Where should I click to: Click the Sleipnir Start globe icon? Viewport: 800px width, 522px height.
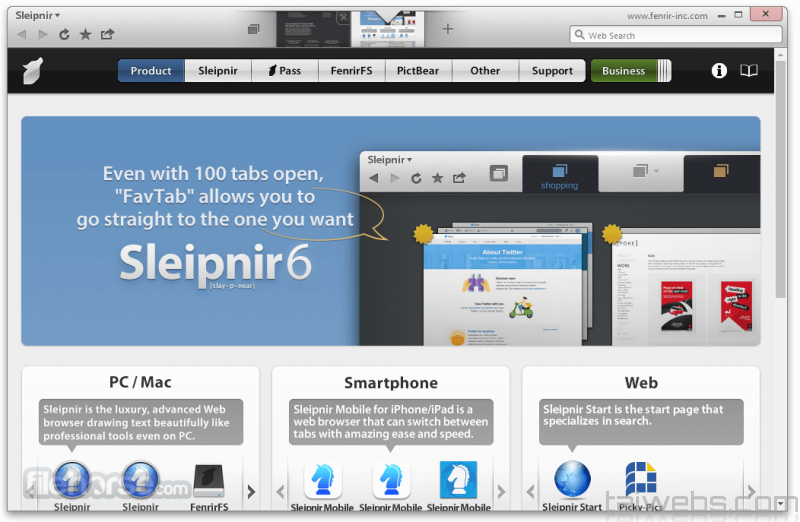573,480
